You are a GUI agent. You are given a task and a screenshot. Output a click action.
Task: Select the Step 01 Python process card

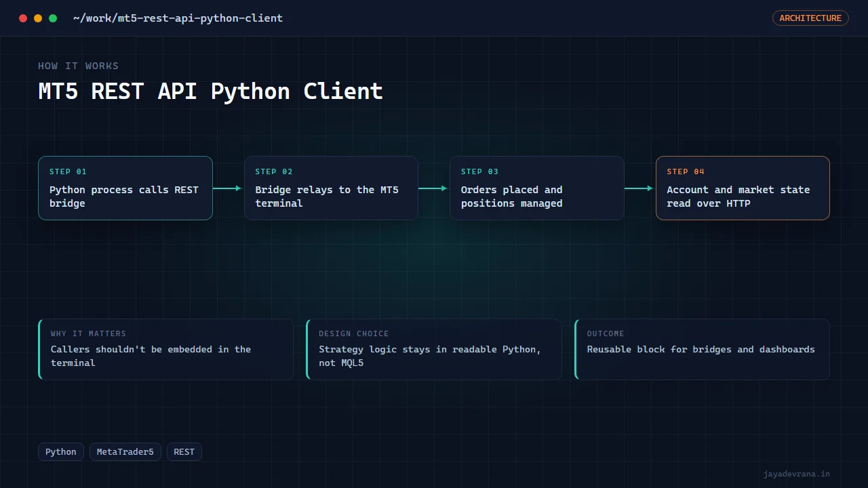pos(125,188)
